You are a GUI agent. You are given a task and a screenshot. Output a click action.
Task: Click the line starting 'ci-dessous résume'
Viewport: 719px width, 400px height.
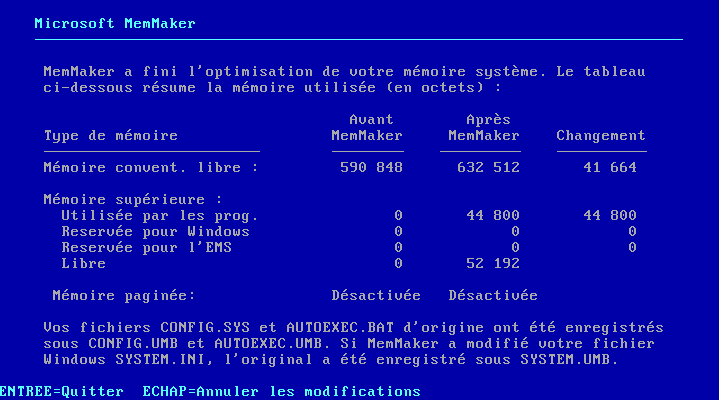[272, 88]
